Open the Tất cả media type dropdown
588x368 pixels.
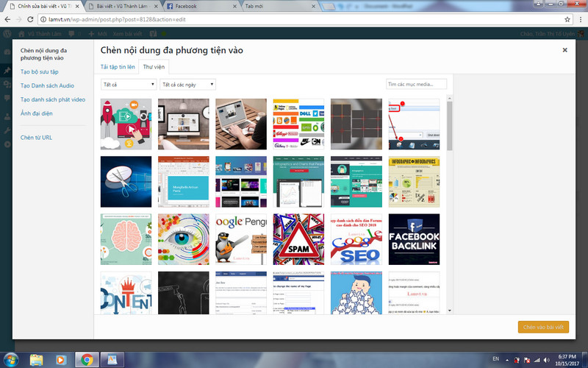tap(129, 85)
